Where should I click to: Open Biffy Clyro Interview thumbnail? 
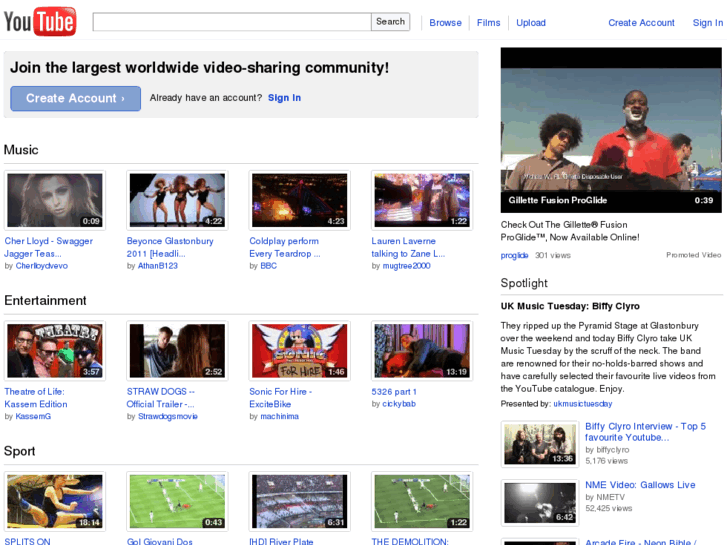click(x=540, y=444)
